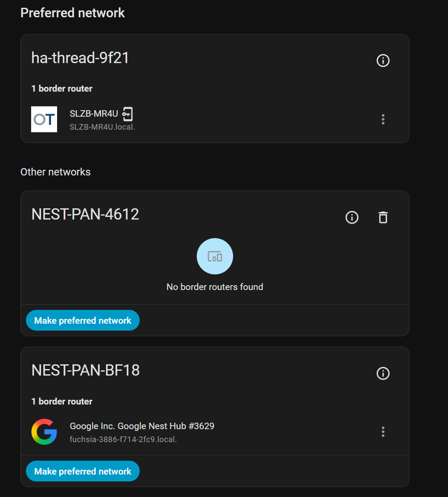The height and width of the screenshot is (497, 448).
Task: Click the ha-thread-9f21 network title
Action: tap(80, 58)
